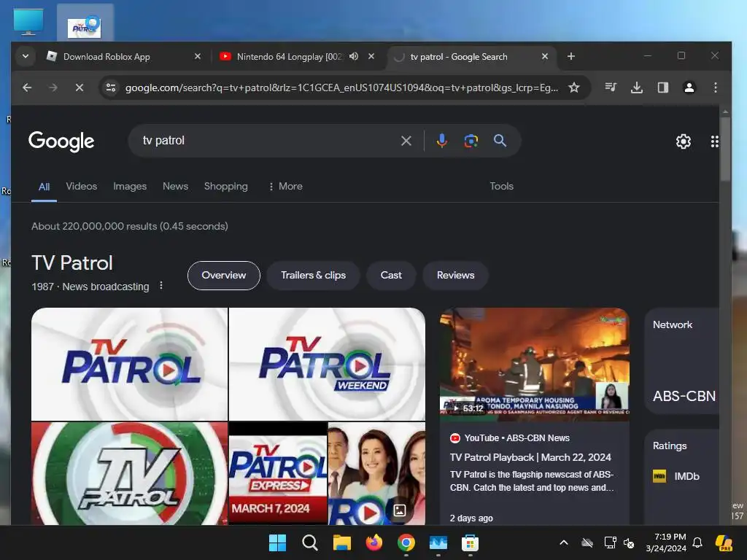This screenshot has width=747, height=560.
Task: Open old green TV Patrol logo image
Action: click(x=129, y=473)
